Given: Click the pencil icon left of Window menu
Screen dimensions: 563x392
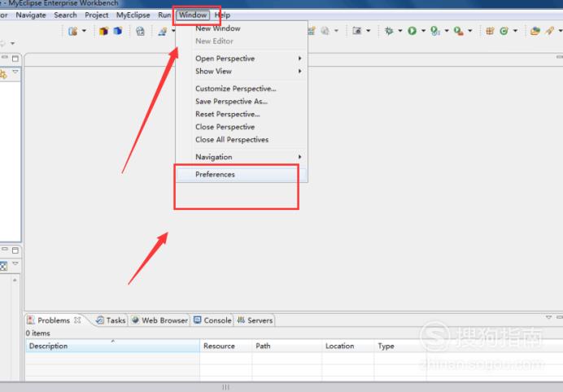Looking at the screenshot, I should click(163, 31).
